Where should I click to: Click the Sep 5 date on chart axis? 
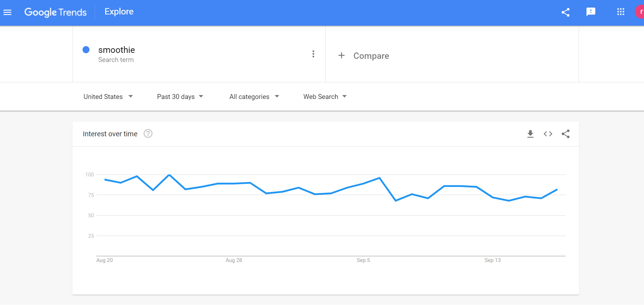point(363,260)
